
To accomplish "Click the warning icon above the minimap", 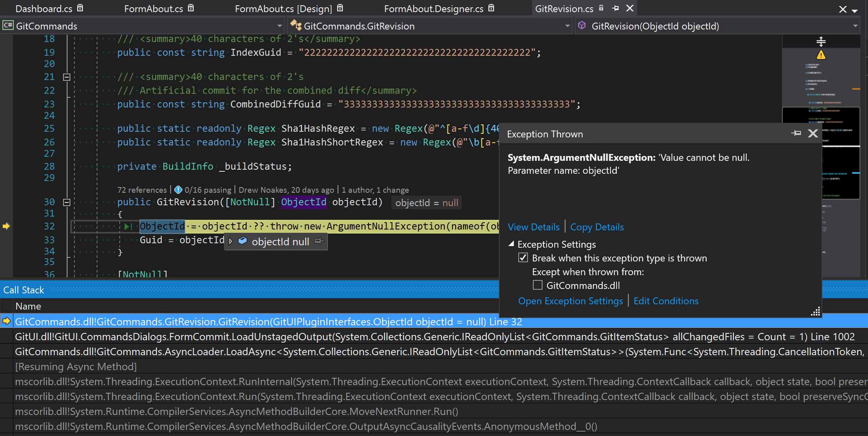I will pos(821,55).
